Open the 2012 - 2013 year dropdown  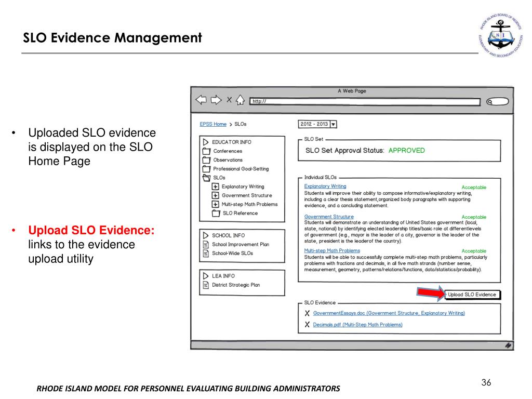pos(317,124)
